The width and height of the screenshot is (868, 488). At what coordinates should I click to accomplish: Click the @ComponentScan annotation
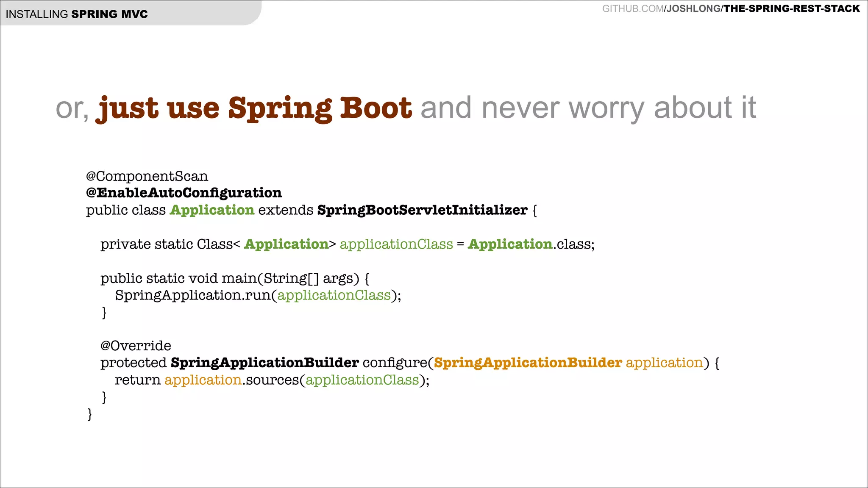pyautogui.click(x=147, y=176)
